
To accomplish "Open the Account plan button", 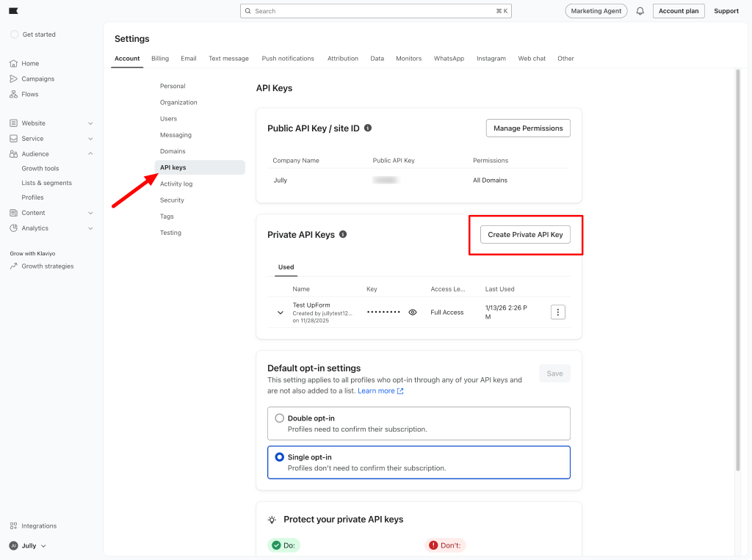I will click(679, 11).
